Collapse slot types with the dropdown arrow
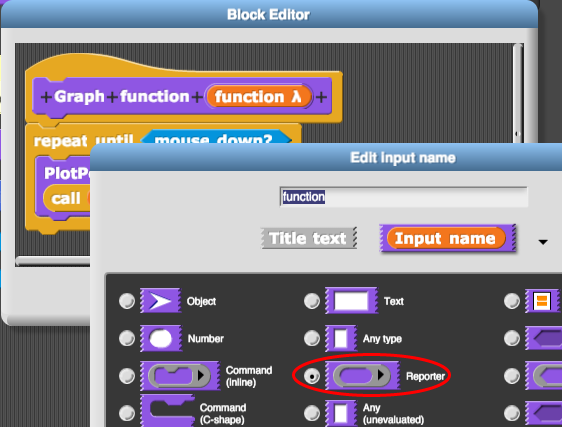Image resolution: width=562 pixels, height=427 pixels. coord(543,242)
